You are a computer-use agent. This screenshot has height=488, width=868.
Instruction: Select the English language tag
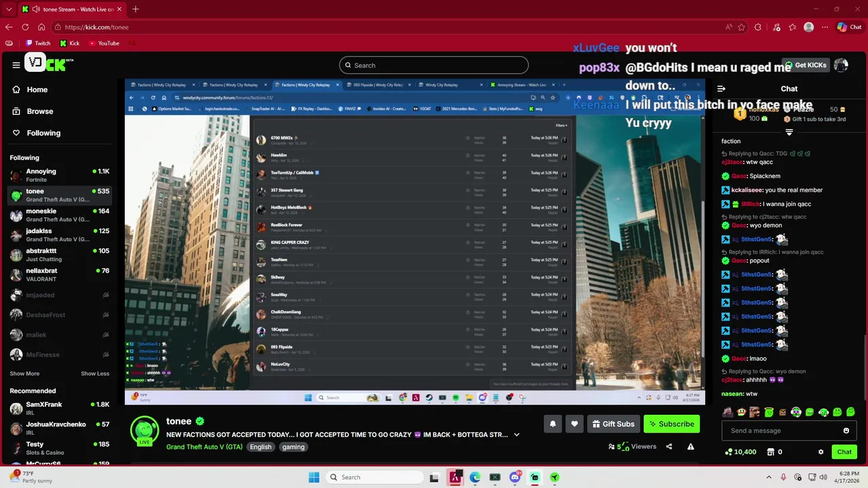(x=260, y=447)
